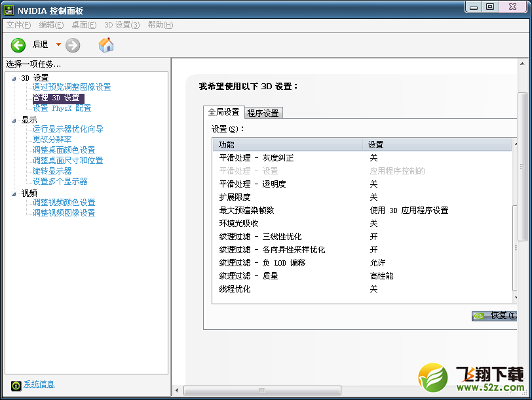Open back-history dropdown arrow next to 后退

pyautogui.click(x=58, y=45)
